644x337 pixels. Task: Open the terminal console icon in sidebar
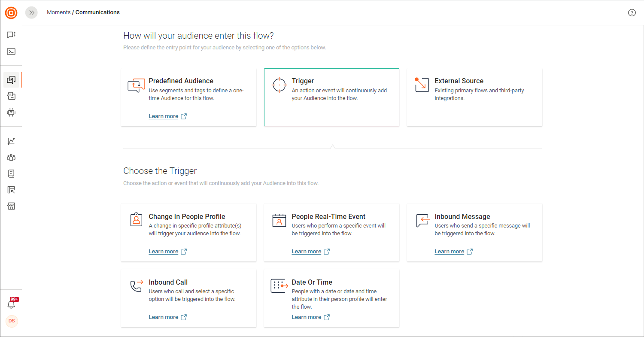(x=11, y=52)
